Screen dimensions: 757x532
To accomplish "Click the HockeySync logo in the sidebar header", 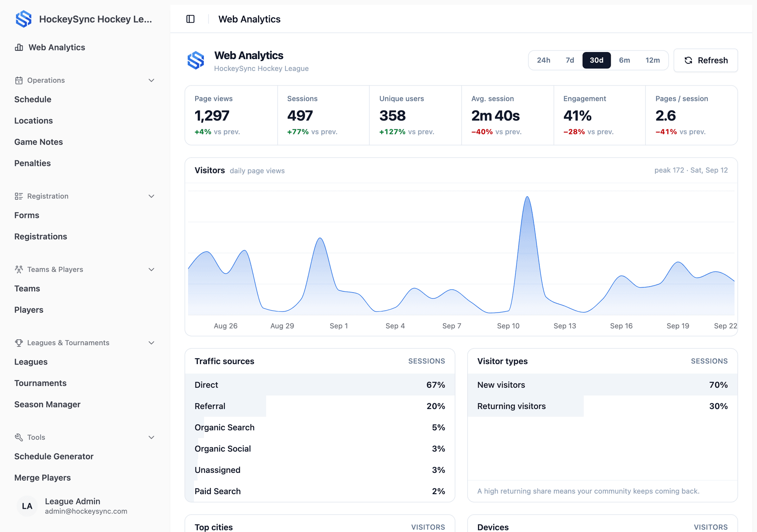I will [24, 19].
